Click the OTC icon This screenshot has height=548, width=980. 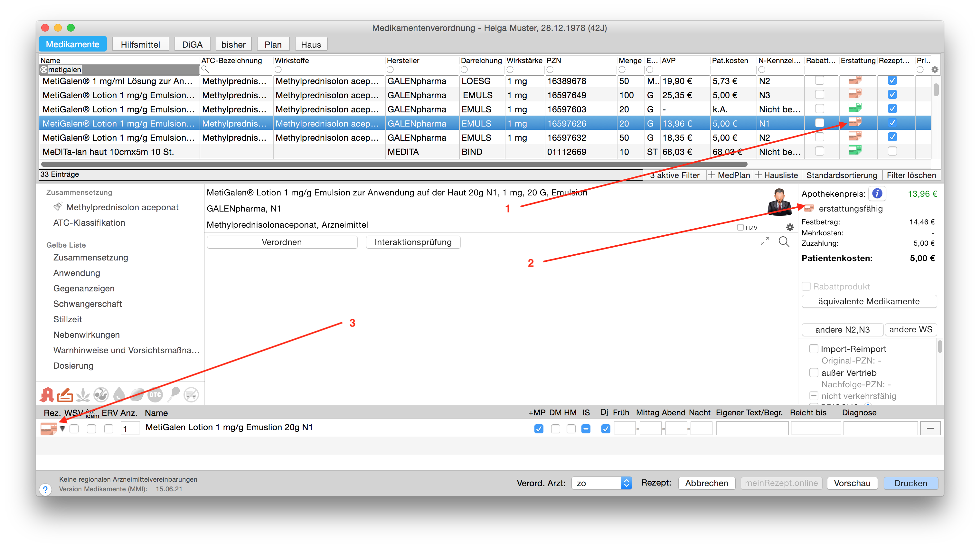pyautogui.click(x=155, y=395)
